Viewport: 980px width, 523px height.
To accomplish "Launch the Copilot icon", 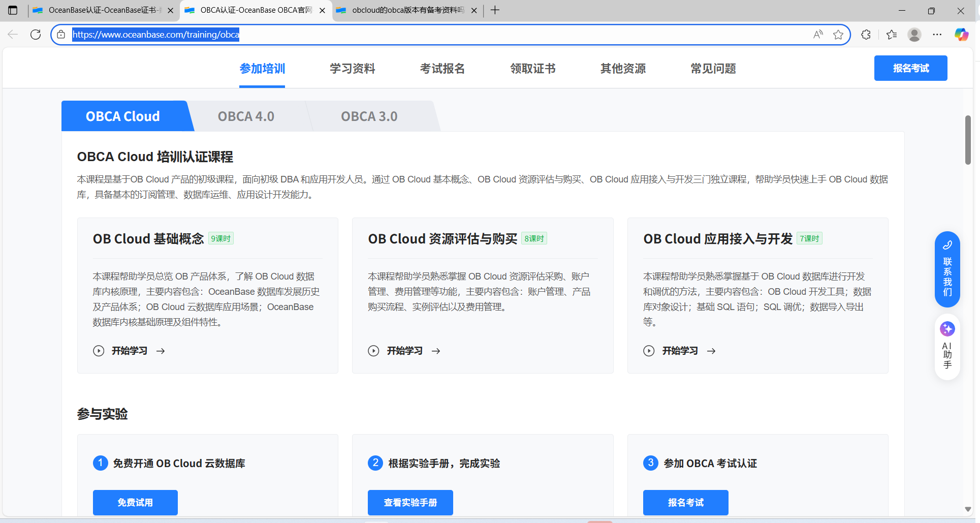I will (961, 35).
